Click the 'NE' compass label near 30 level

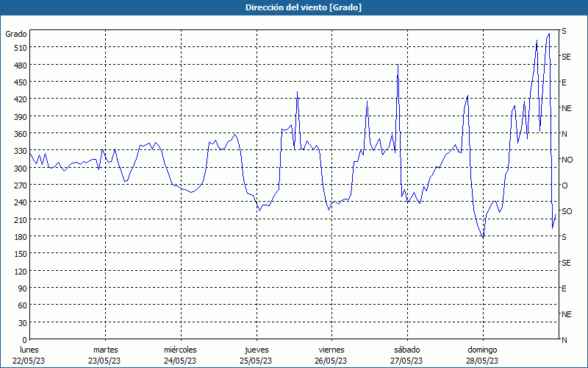[x=567, y=314]
